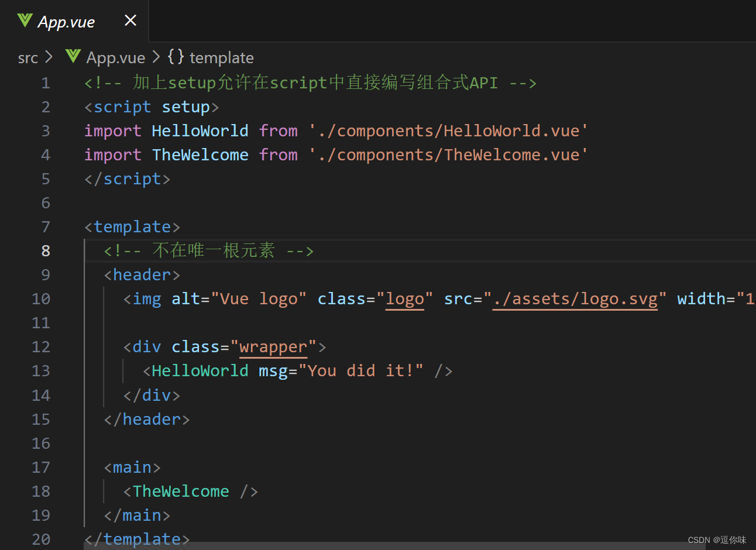Viewport: 756px width, 550px height.
Task: Switch to the App.vue tab
Action: 66,20
